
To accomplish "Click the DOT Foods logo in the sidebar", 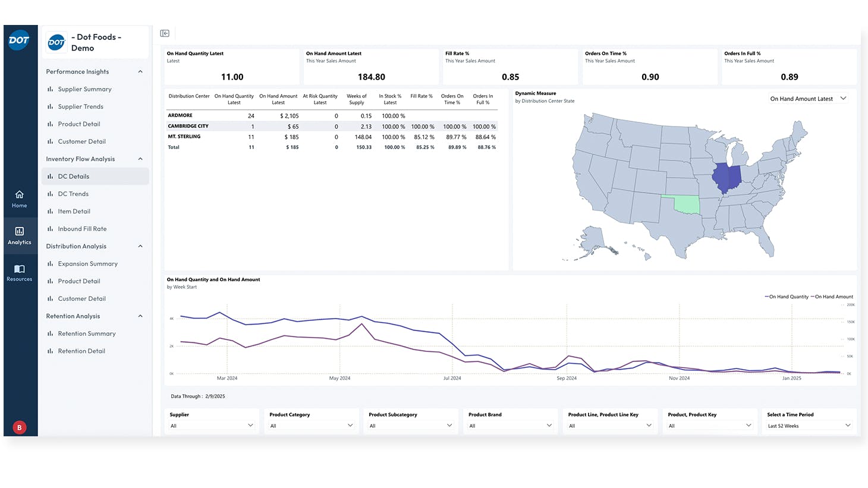I will tap(56, 42).
